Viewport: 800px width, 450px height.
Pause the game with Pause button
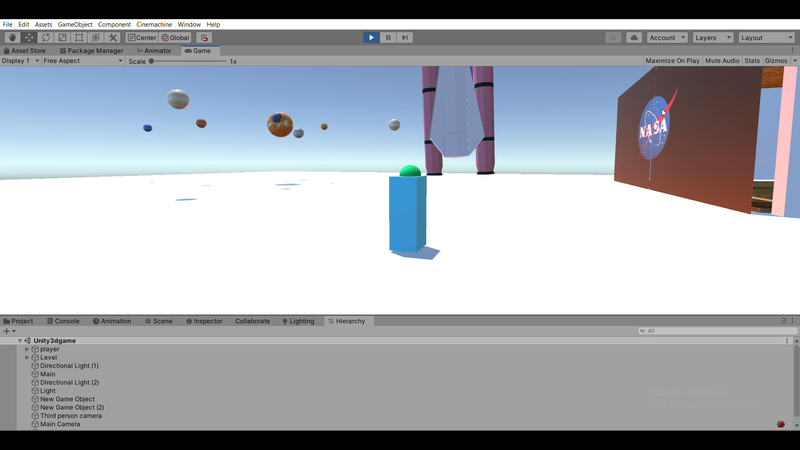click(388, 38)
